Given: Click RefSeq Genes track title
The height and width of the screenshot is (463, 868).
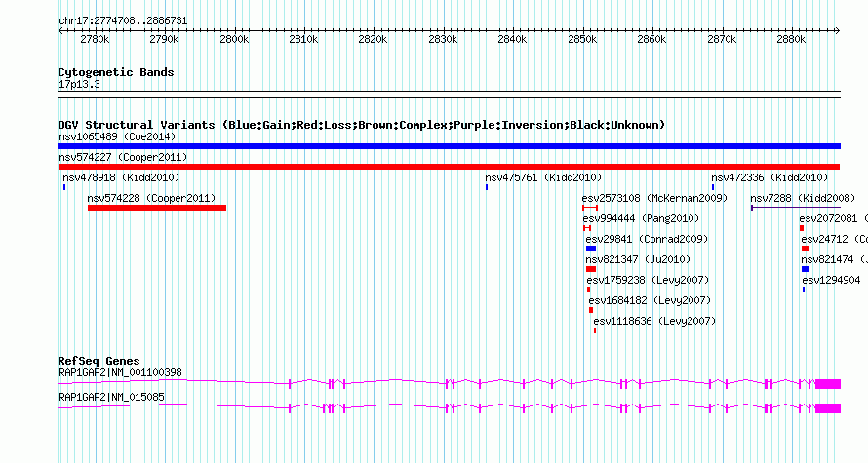Looking at the screenshot, I should click(99, 361).
